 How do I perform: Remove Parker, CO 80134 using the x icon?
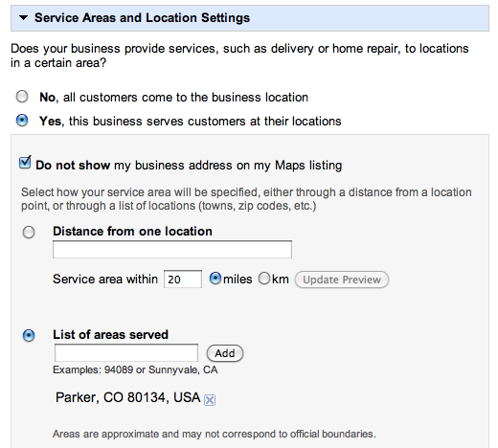[x=210, y=399]
